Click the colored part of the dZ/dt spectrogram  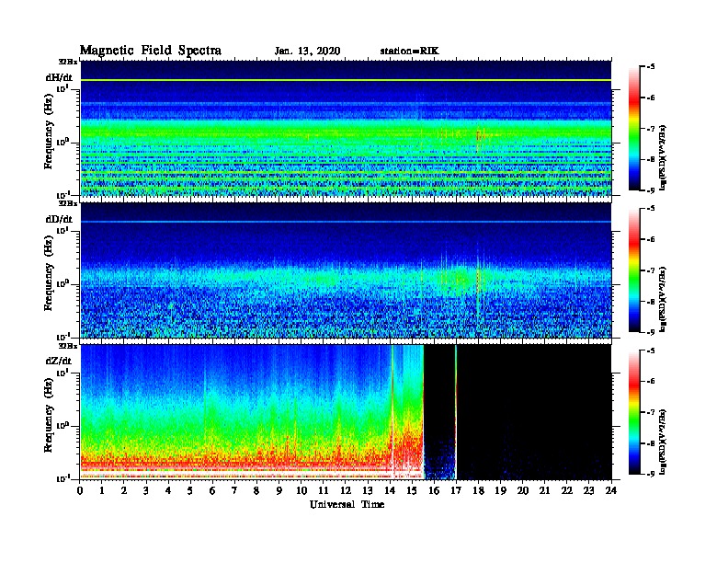[x=252, y=412]
